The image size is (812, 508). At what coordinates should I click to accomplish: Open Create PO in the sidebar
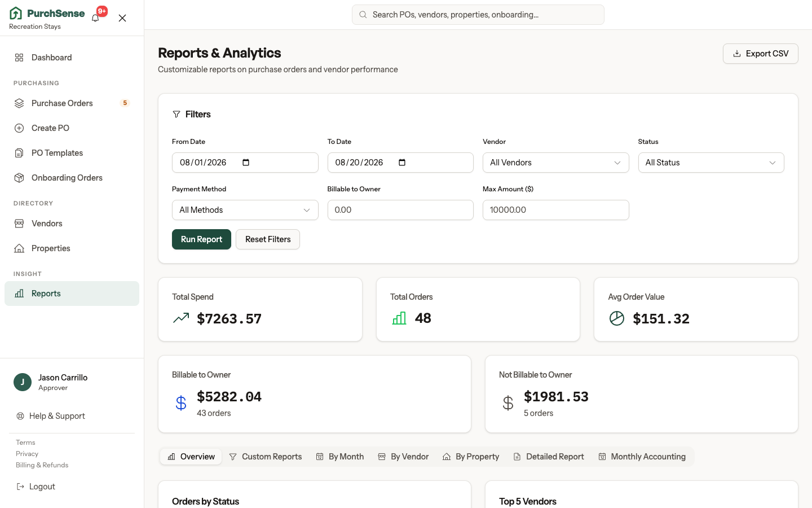pos(72,128)
